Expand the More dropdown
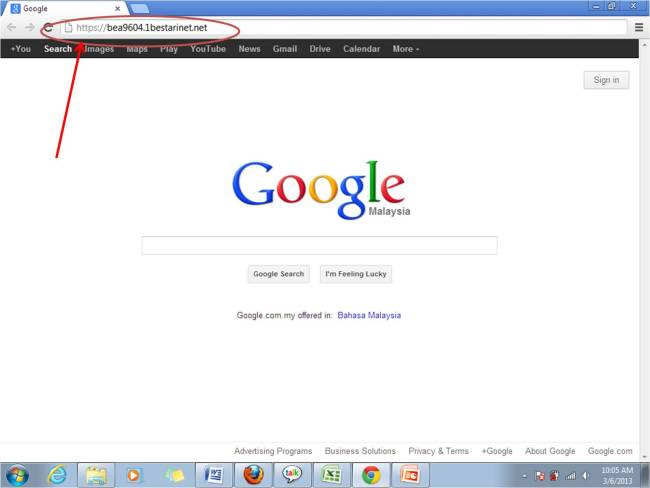The height and width of the screenshot is (488, 650). point(406,49)
